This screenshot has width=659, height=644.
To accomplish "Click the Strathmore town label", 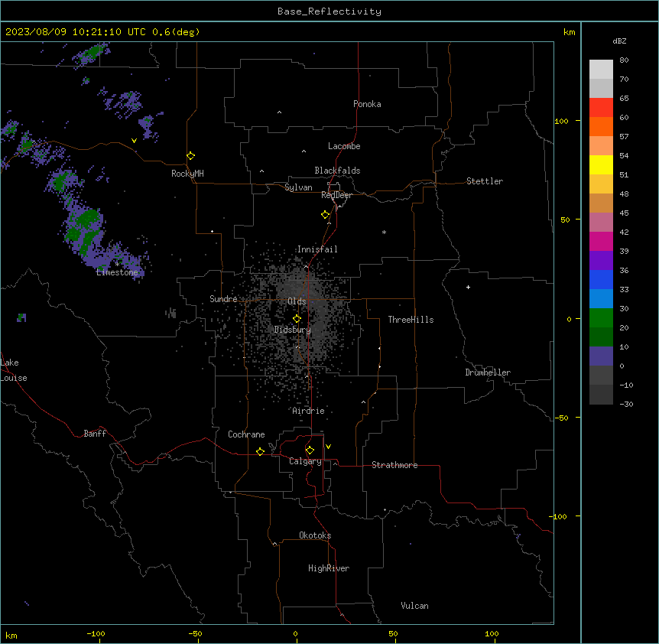I will 394,465.
